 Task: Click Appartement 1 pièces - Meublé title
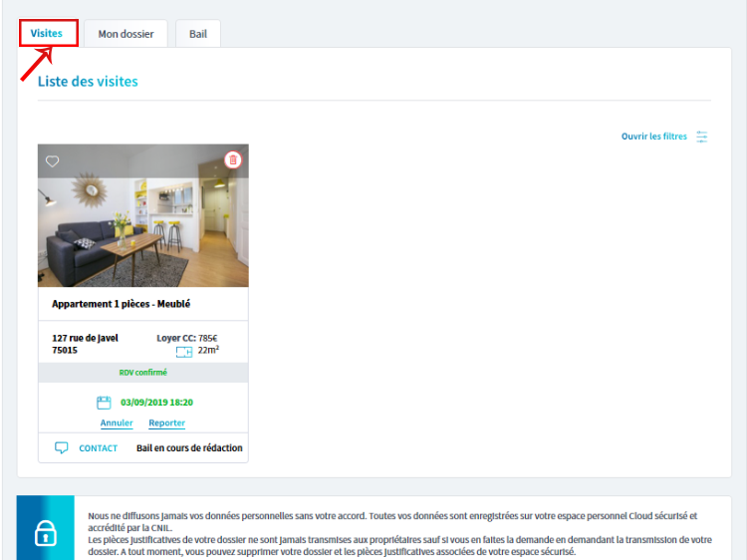click(121, 304)
